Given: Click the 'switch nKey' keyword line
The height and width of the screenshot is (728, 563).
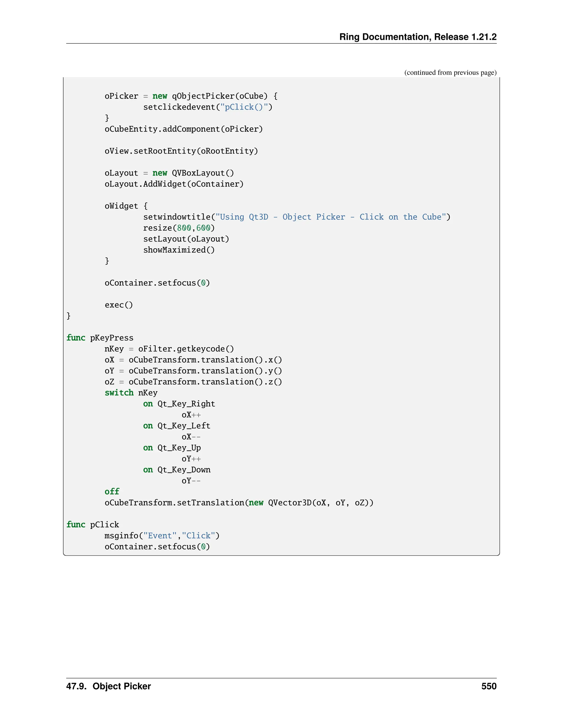Looking at the screenshot, I should tap(131, 393).
